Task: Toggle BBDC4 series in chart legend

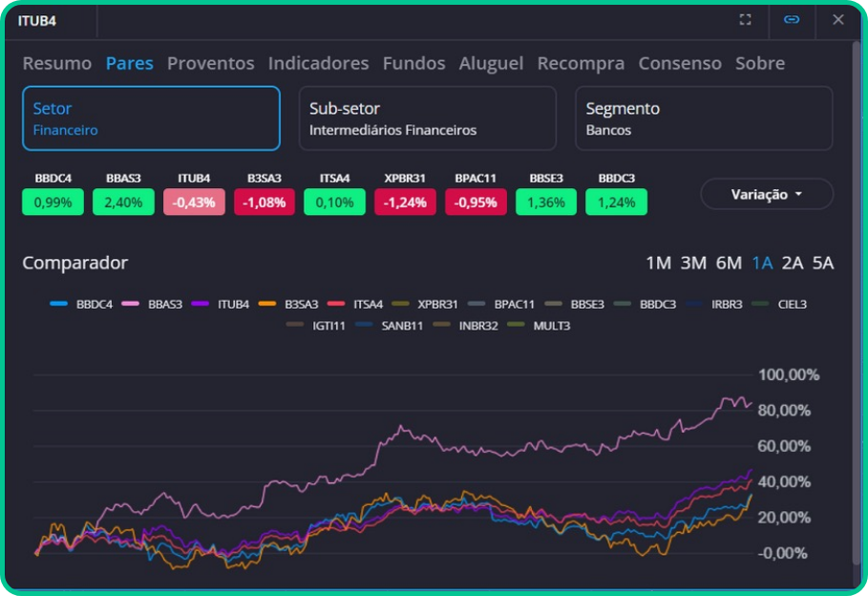Action: pyautogui.click(x=81, y=305)
